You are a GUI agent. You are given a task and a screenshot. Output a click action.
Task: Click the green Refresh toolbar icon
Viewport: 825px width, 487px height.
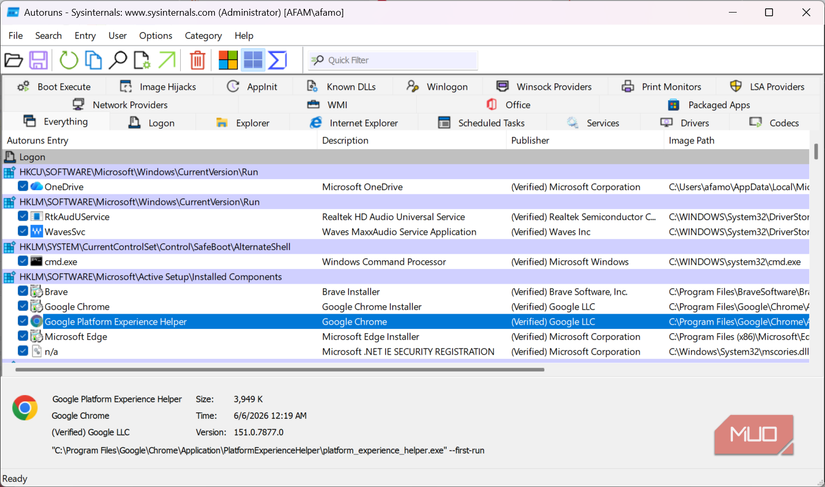pyautogui.click(x=68, y=60)
